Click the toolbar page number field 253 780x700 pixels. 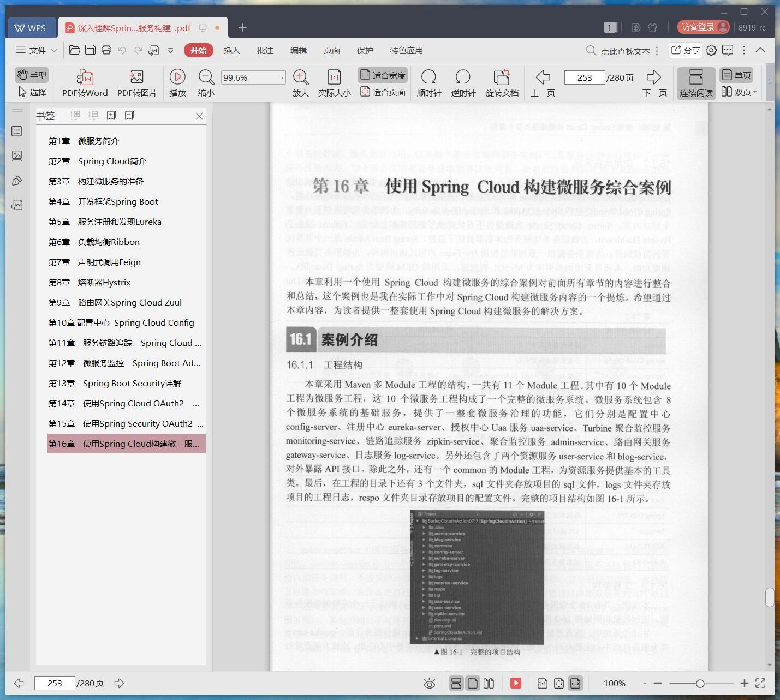tap(585, 77)
